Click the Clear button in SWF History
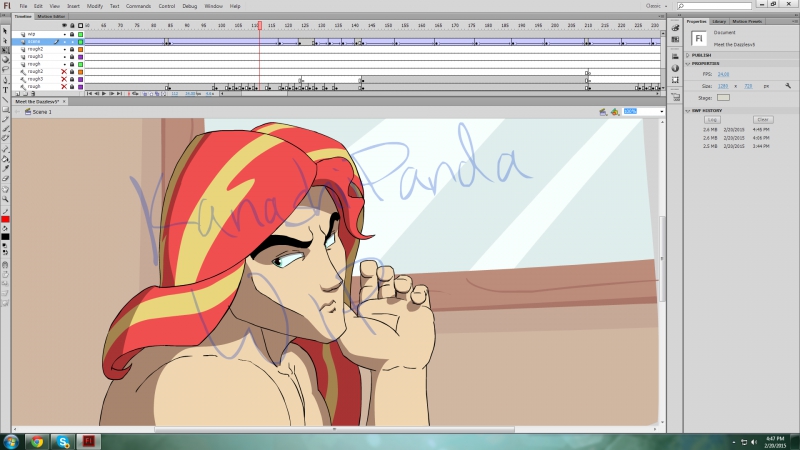Image resolution: width=800 pixels, height=450 pixels. (763, 120)
